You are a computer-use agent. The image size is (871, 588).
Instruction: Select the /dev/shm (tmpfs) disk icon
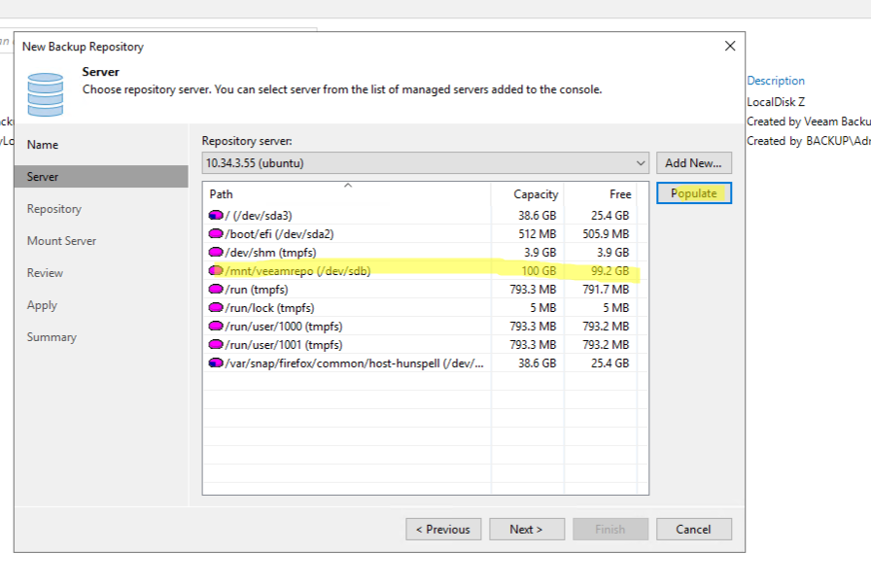216,253
